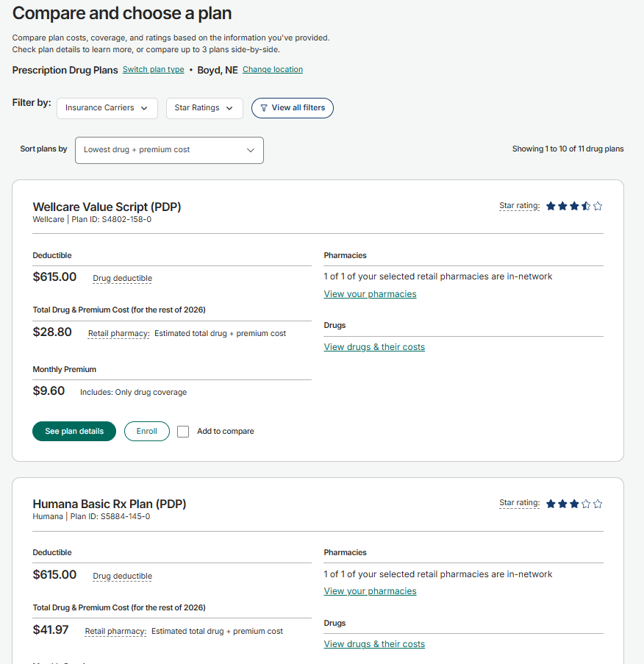Click the sort dropdown arrow icon
The image size is (644, 664).
click(251, 150)
